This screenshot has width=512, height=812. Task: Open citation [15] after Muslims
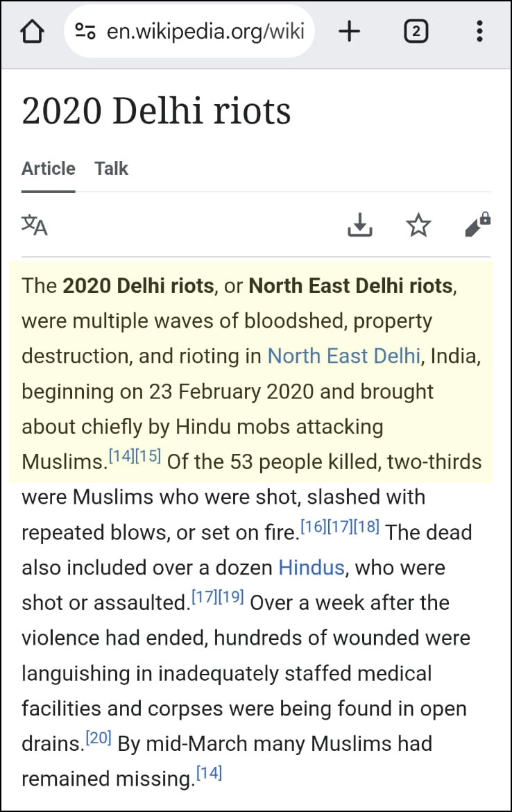click(148, 455)
